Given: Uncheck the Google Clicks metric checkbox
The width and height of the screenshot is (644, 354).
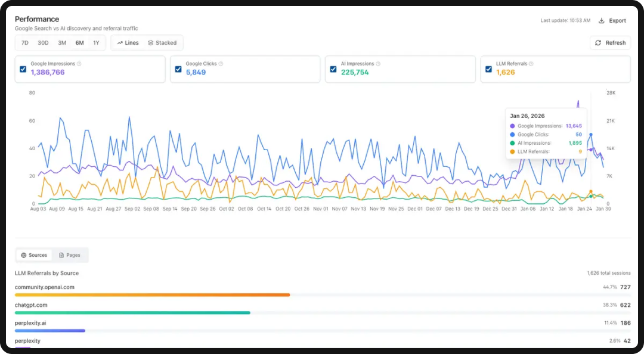Looking at the screenshot, I should click(178, 69).
